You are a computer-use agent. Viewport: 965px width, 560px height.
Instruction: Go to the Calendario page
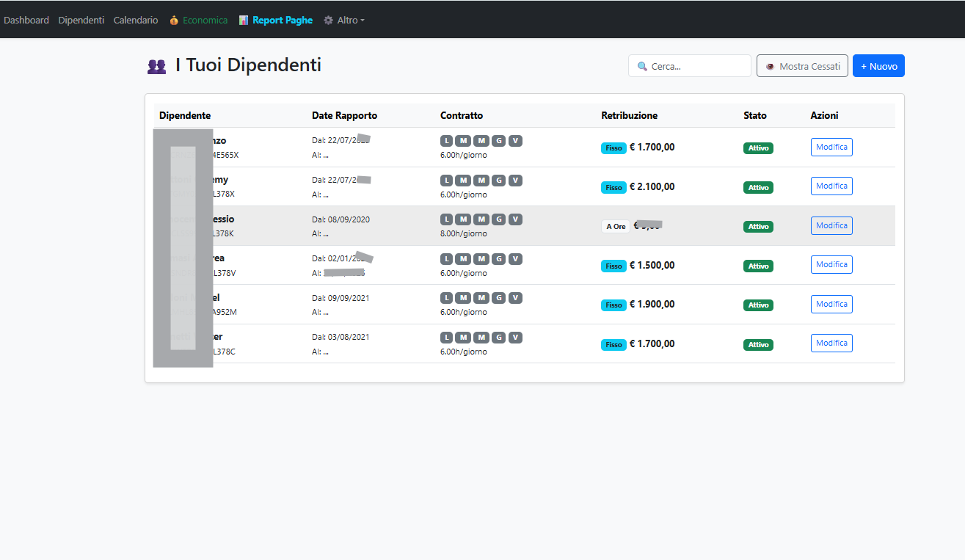coord(136,21)
